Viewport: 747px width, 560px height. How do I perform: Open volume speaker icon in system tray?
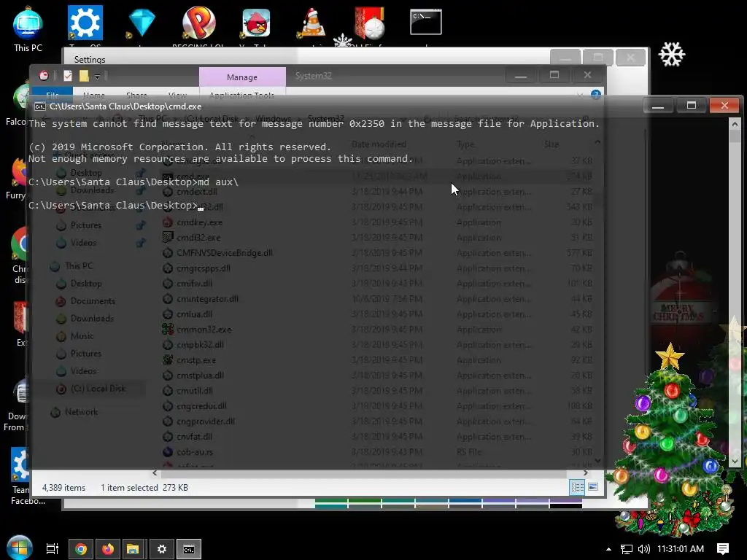tap(643, 549)
